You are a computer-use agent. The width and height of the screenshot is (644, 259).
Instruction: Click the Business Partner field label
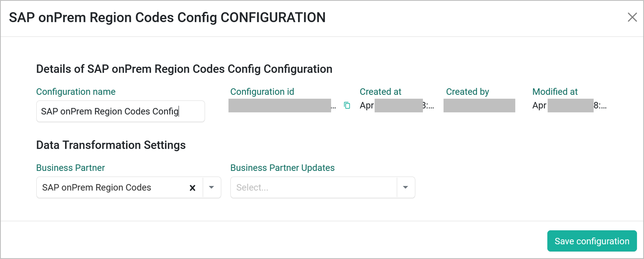click(x=70, y=168)
